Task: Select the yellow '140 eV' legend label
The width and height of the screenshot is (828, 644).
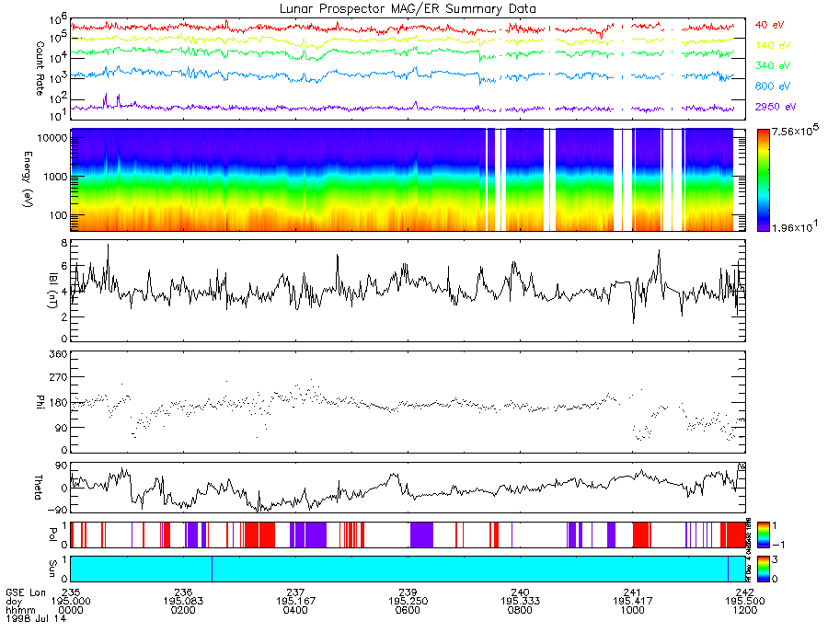Action: click(x=772, y=45)
